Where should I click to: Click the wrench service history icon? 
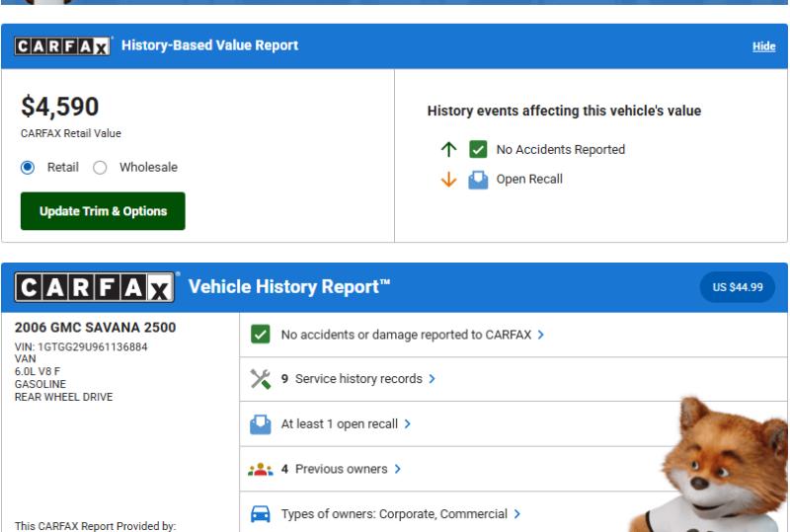pyautogui.click(x=261, y=379)
